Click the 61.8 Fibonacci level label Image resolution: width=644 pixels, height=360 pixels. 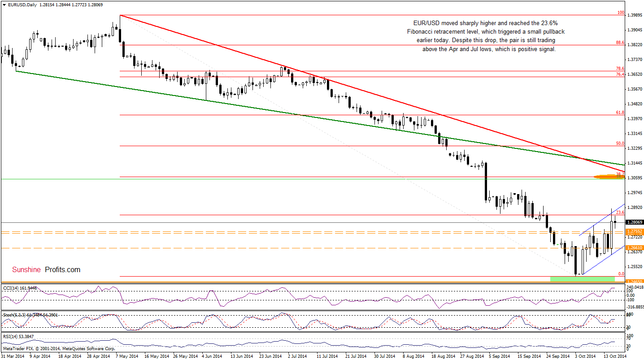click(x=620, y=113)
